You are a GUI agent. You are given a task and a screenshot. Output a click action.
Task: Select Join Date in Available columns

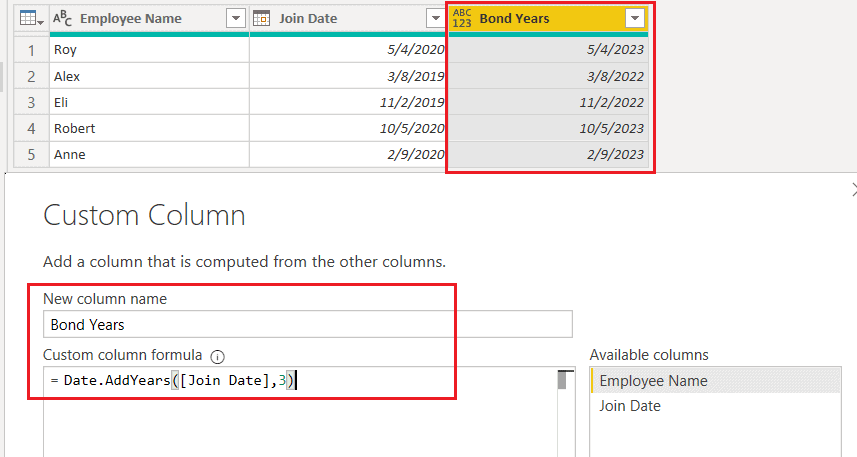pos(715,406)
